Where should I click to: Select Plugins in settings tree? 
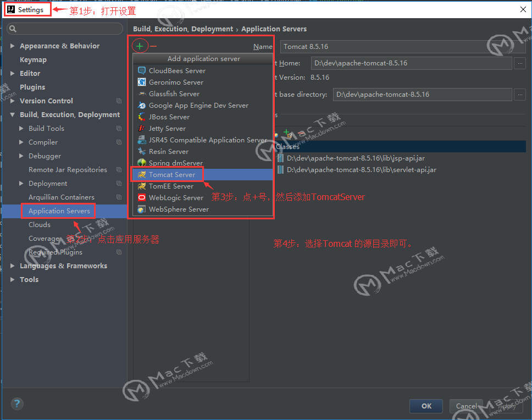pos(32,87)
